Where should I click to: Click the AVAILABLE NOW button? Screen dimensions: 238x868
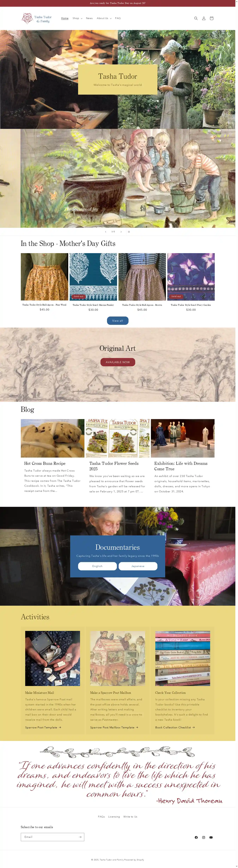(118, 362)
